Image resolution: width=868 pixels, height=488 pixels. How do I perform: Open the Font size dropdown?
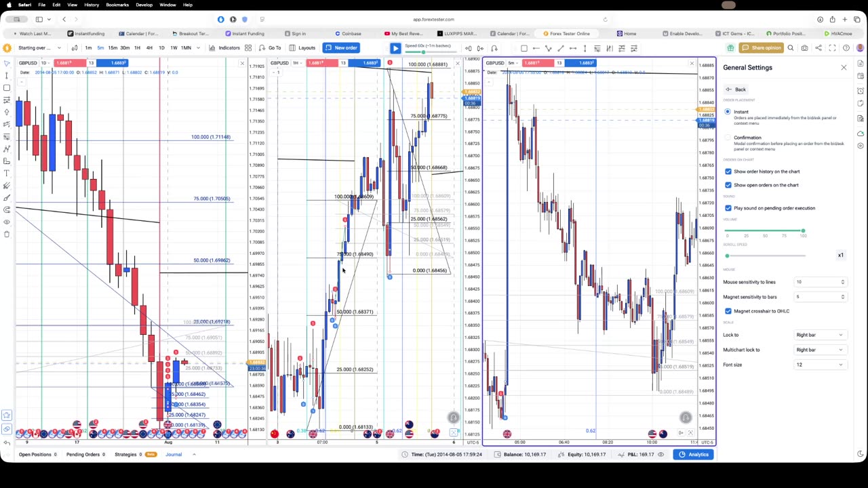820,365
